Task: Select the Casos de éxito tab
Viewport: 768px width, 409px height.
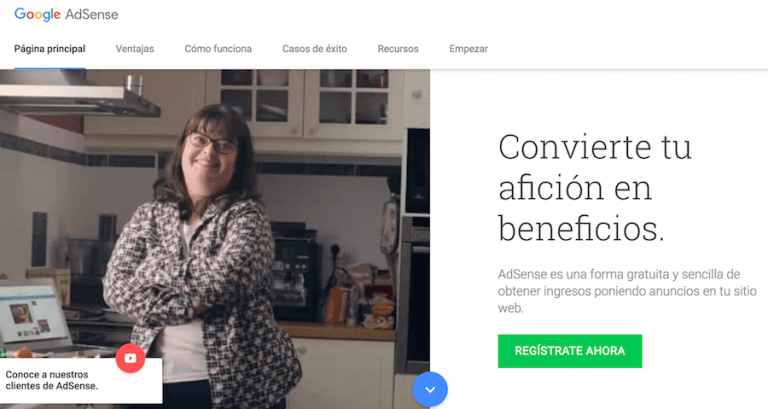Action: (314, 49)
